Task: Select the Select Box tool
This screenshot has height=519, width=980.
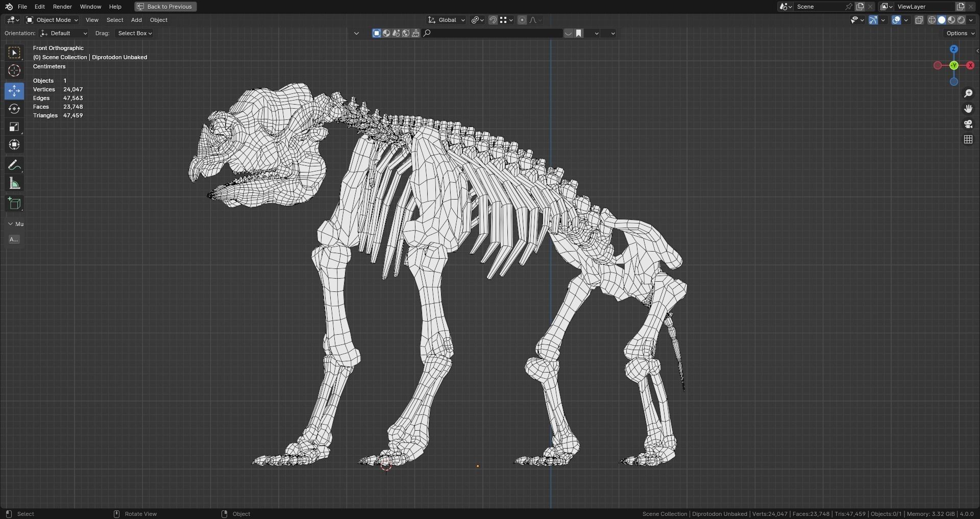Action: tap(14, 53)
